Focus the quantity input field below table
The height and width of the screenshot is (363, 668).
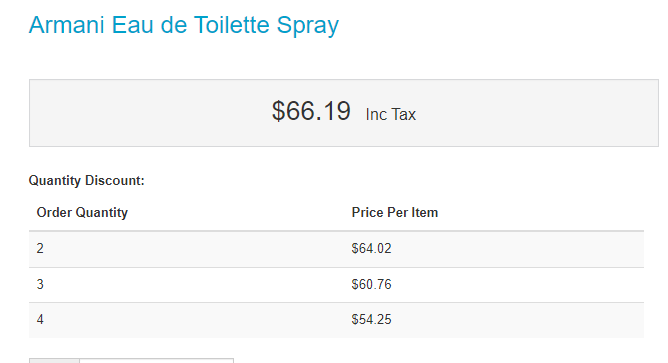coord(156,361)
